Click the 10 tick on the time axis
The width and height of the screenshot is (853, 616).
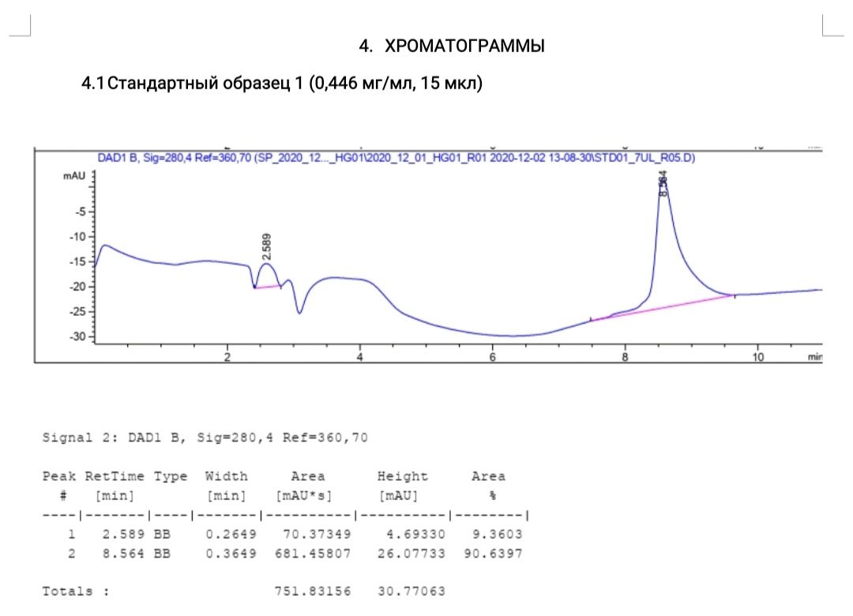point(757,357)
